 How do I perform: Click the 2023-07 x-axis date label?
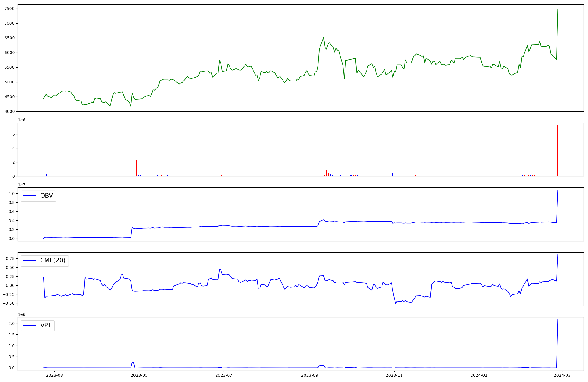(x=224, y=375)
